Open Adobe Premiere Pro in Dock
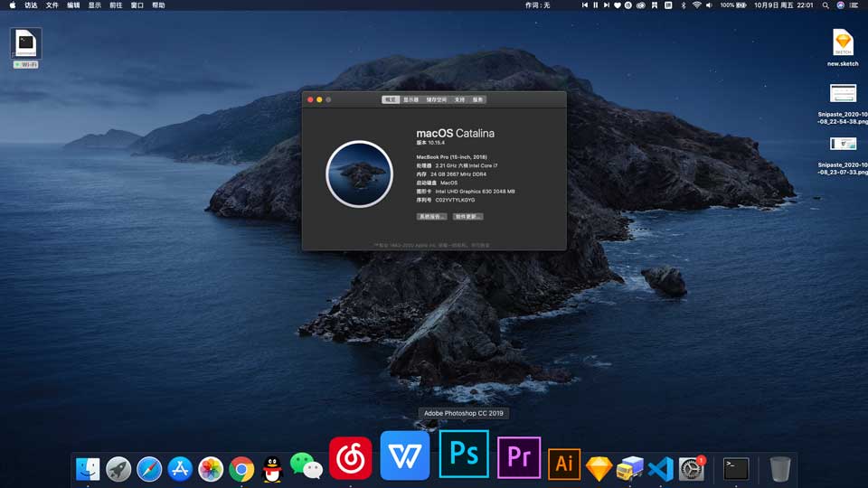 pyautogui.click(x=519, y=457)
